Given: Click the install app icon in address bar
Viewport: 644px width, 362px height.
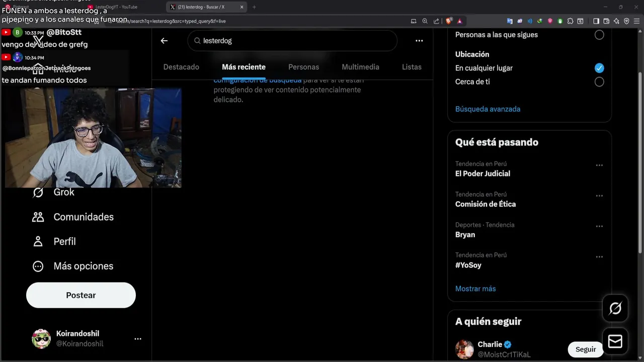Looking at the screenshot, I should coord(414,21).
